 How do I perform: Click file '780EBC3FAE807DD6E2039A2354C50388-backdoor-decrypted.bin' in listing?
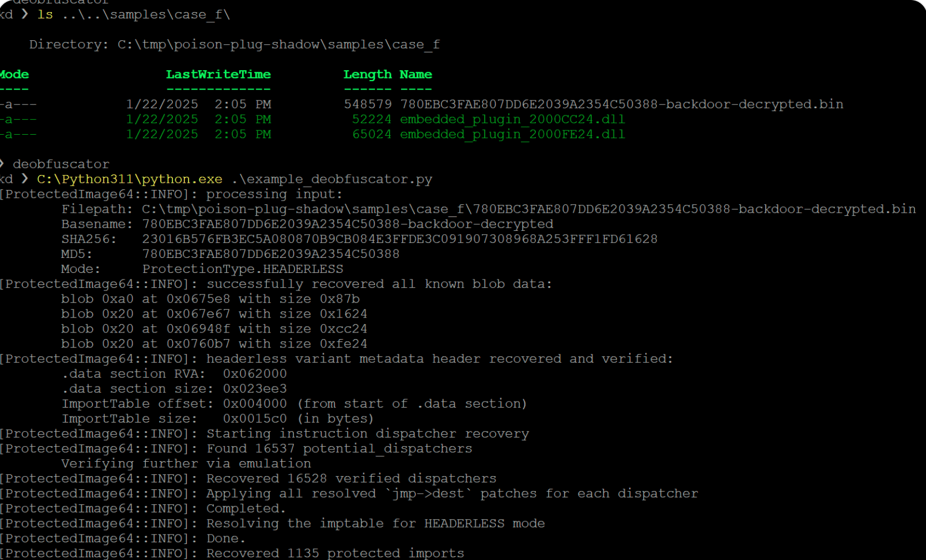[x=622, y=104]
